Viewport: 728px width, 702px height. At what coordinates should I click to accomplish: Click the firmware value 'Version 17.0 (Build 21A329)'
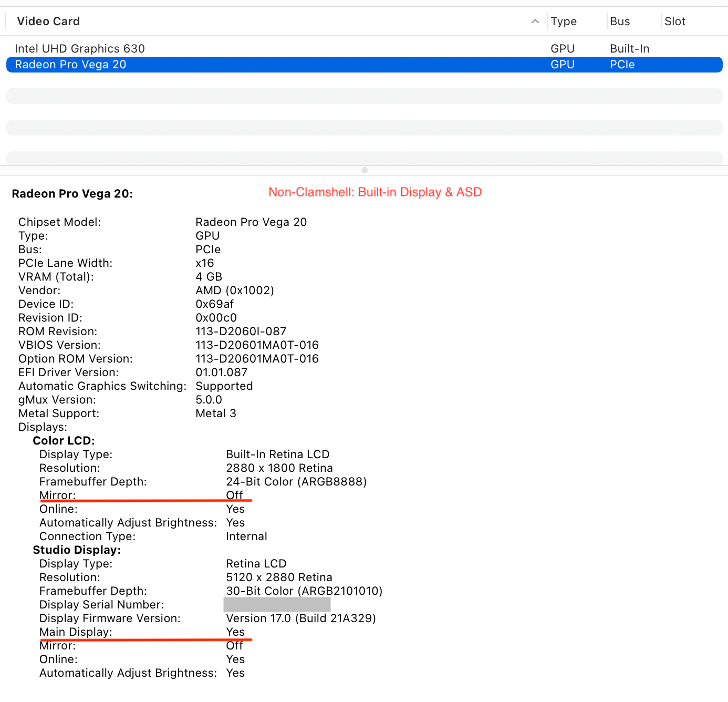pos(301,618)
